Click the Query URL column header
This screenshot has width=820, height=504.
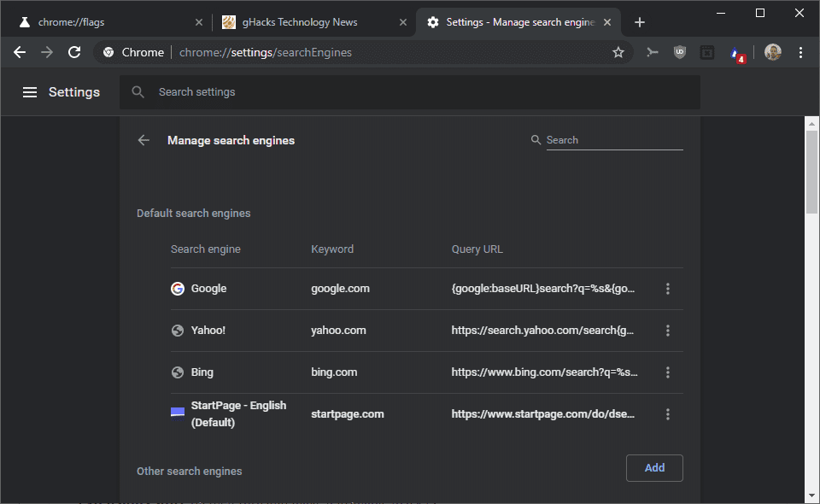pyautogui.click(x=477, y=249)
